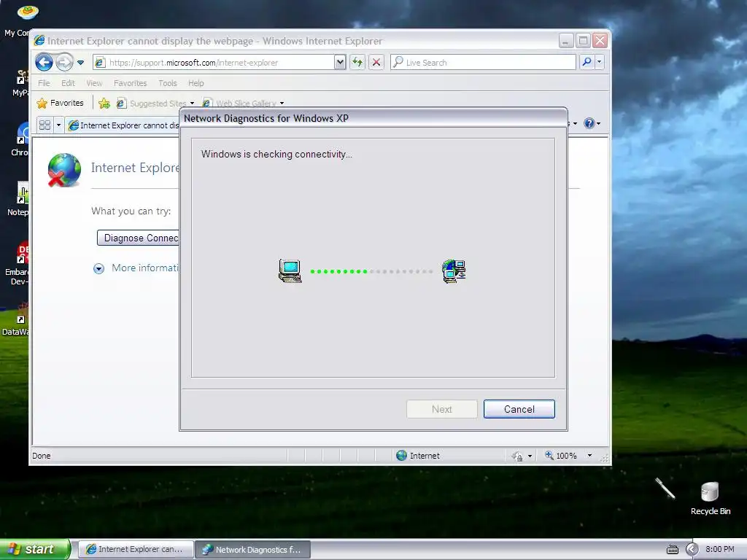Click the page icon in the address bar
This screenshot has width=747, height=560.
click(99, 63)
